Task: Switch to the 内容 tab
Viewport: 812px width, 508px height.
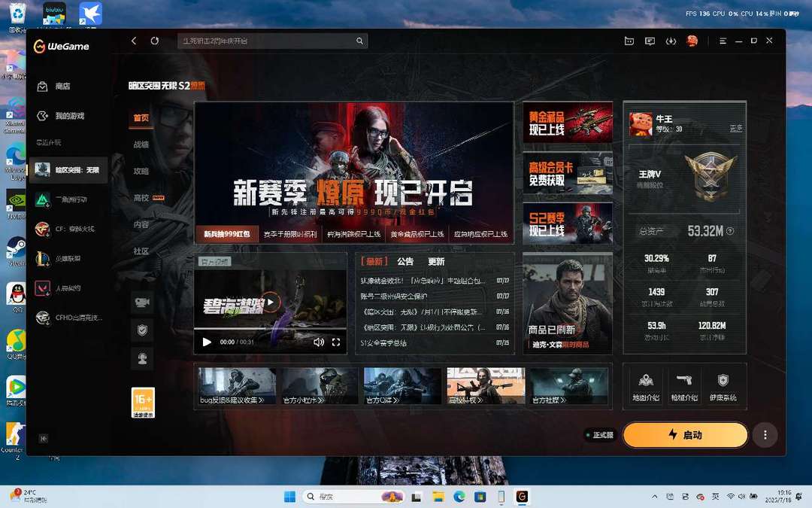Action: coord(141,224)
